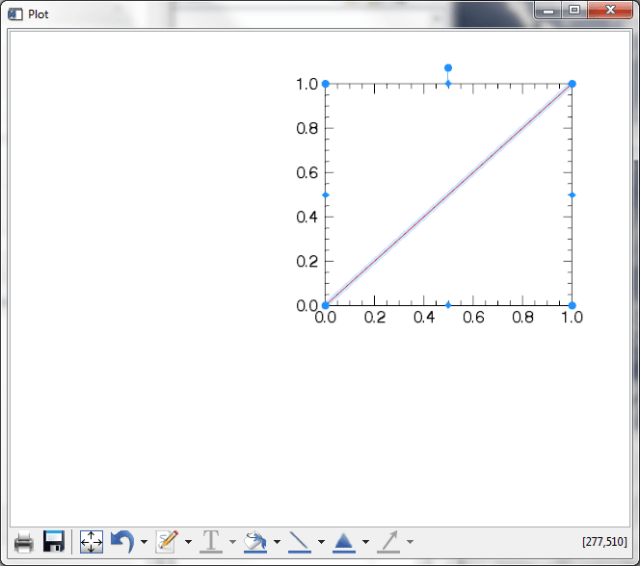Image resolution: width=640 pixels, height=566 pixels.
Task: Click the pencil annotate/edit icon
Action: 167,542
